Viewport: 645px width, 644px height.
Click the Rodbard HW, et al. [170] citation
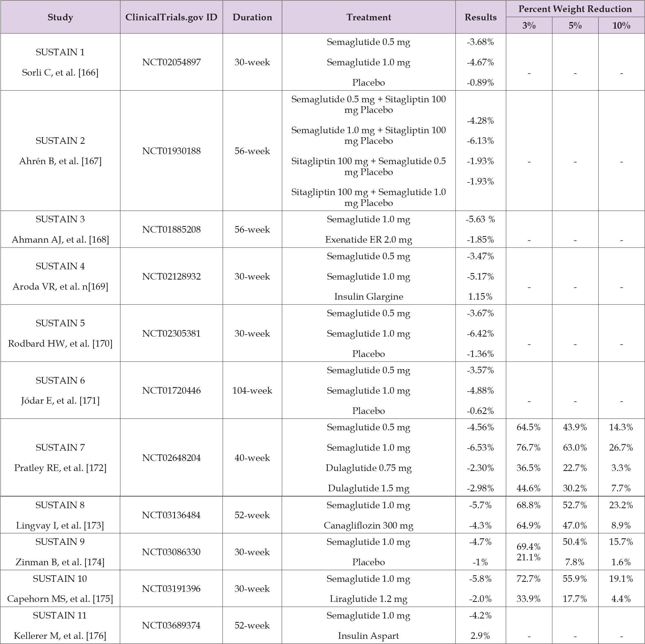60,344
